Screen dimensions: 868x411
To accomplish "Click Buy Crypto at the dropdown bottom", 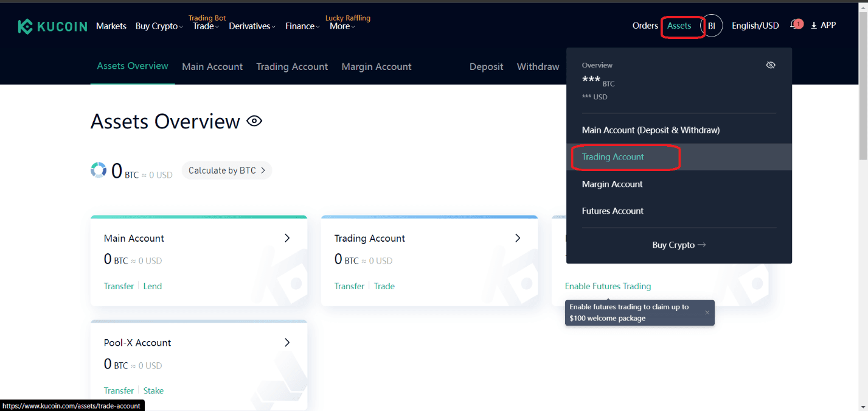I will tap(679, 245).
